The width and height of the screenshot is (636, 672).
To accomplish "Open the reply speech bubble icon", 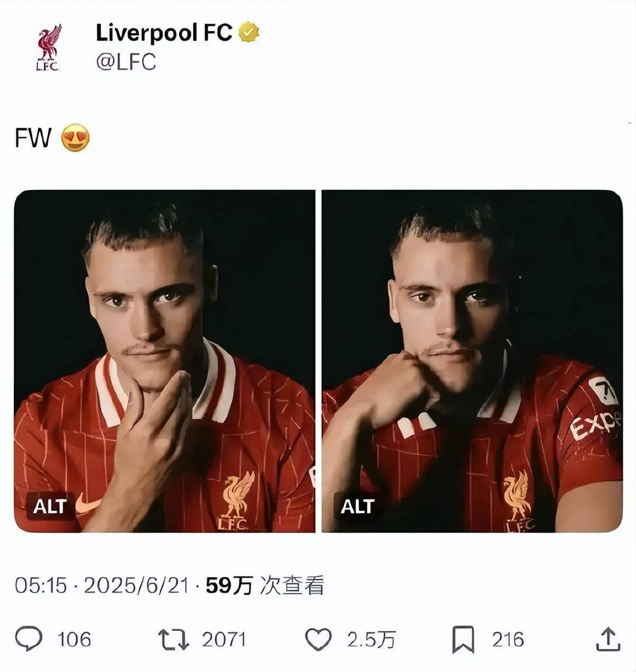I will [29, 639].
